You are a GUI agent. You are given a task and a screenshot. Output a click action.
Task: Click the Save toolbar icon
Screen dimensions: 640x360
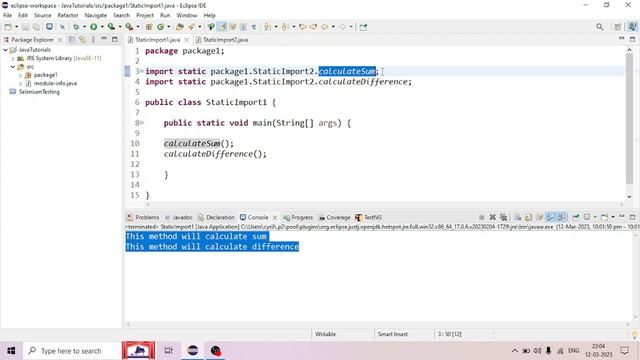pyautogui.click(x=25, y=27)
